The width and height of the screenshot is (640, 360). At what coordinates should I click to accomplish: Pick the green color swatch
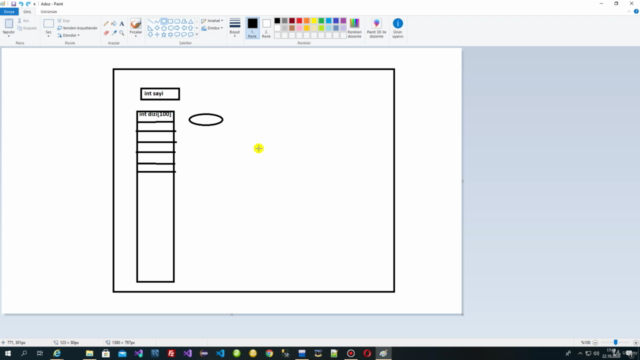(321, 21)
